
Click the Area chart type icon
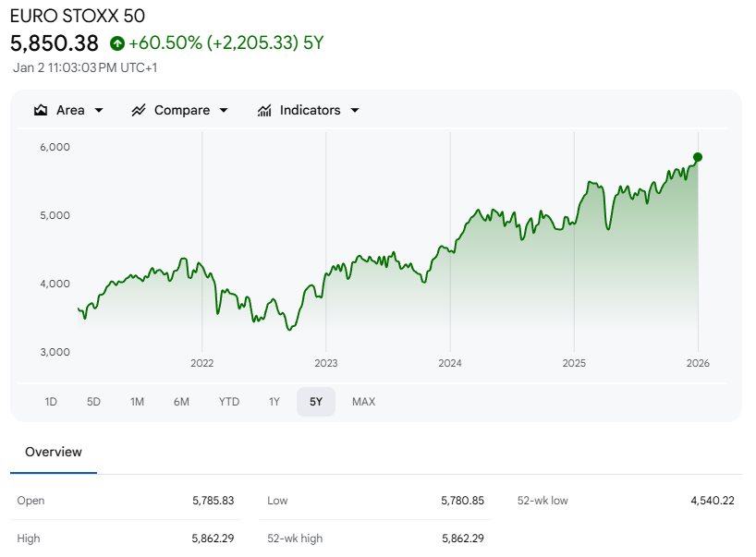coord(41,110)
